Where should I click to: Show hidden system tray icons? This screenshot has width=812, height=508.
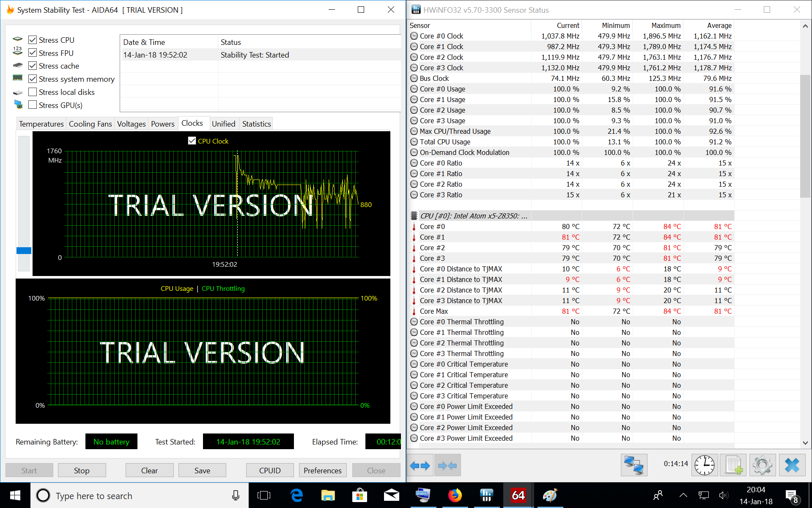683,495
